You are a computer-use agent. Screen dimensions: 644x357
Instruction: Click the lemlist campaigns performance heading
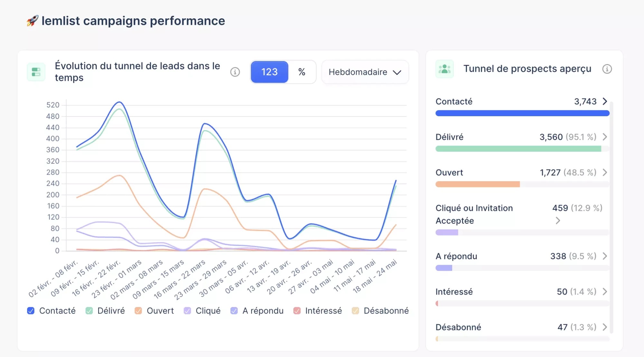[x=133, y=21]
